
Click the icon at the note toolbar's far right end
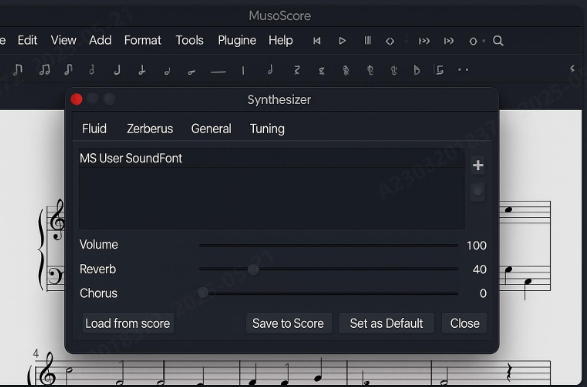click(572, 69)
